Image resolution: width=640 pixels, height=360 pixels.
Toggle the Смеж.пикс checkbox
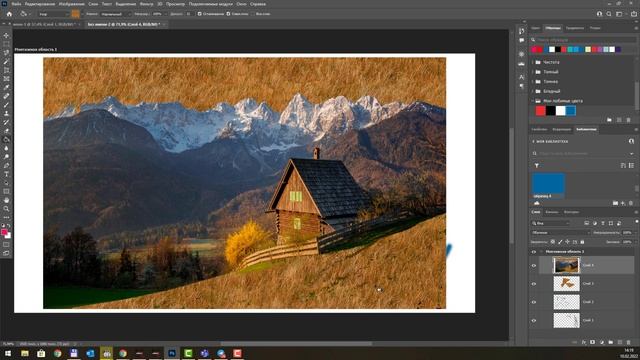[228, 14]
